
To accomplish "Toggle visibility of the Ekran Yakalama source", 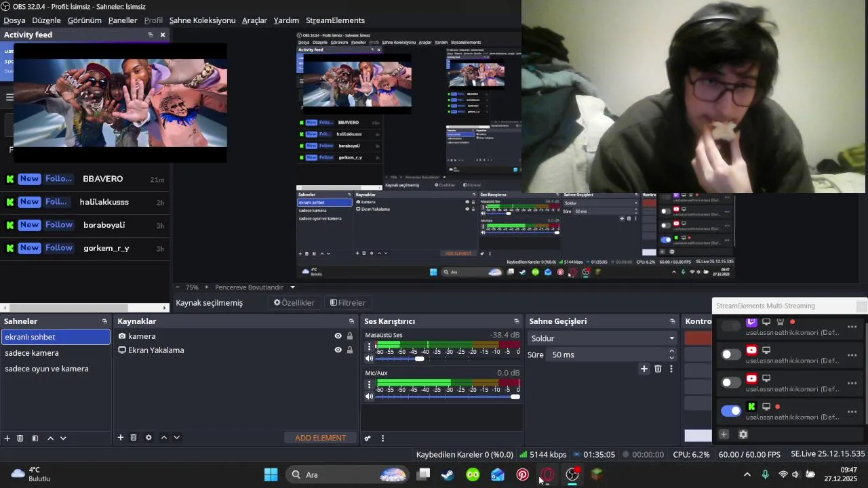I will click(x=338, y=350).
